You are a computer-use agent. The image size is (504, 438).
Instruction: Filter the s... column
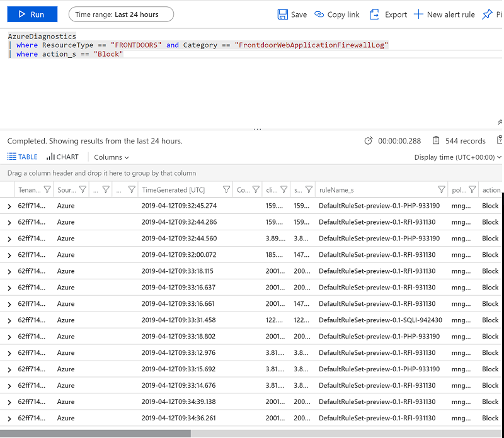[309, 190]
